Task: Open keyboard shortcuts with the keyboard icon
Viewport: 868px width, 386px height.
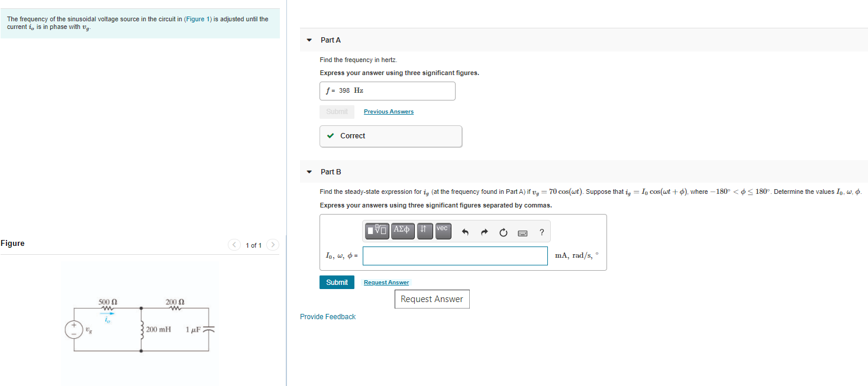Action: click(x=522, y=233)
